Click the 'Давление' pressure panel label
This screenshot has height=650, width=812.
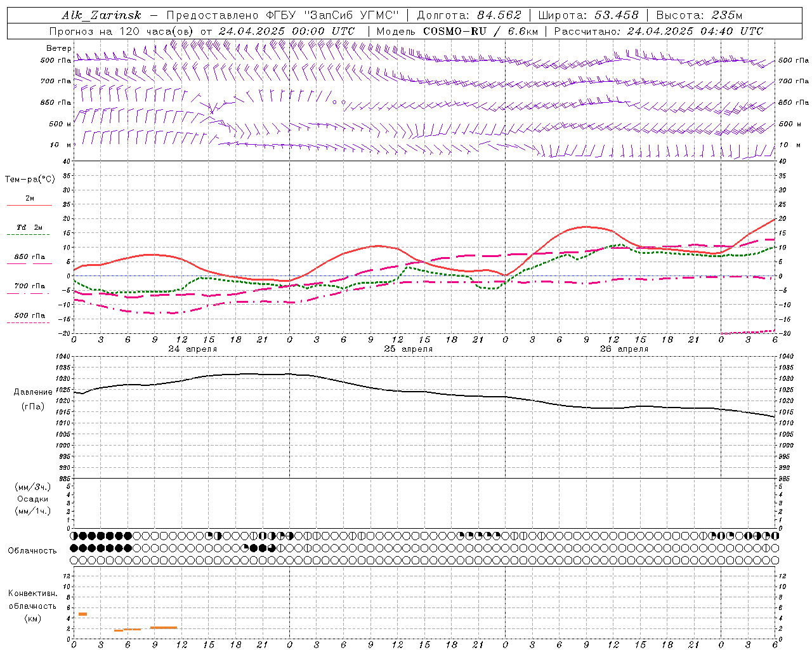(x=33, y=392)
